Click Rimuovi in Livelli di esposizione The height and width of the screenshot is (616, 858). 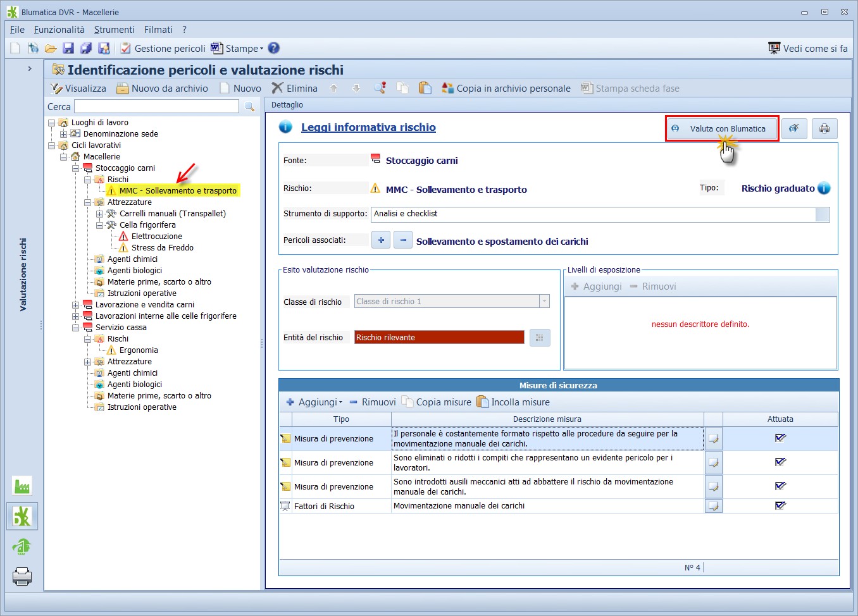tap(652, 286)
